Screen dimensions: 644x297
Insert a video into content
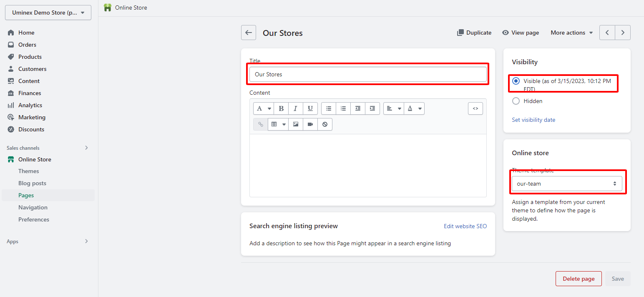click(310, 124)
